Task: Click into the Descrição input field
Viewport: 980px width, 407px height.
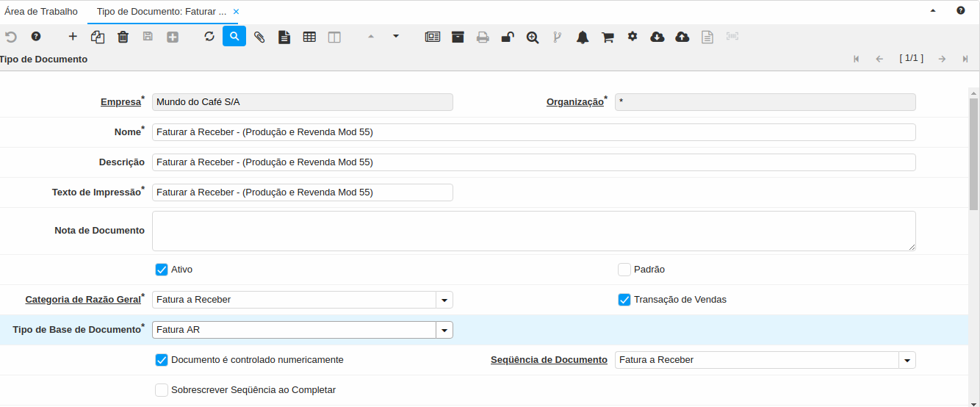Action: coord(534,162)
